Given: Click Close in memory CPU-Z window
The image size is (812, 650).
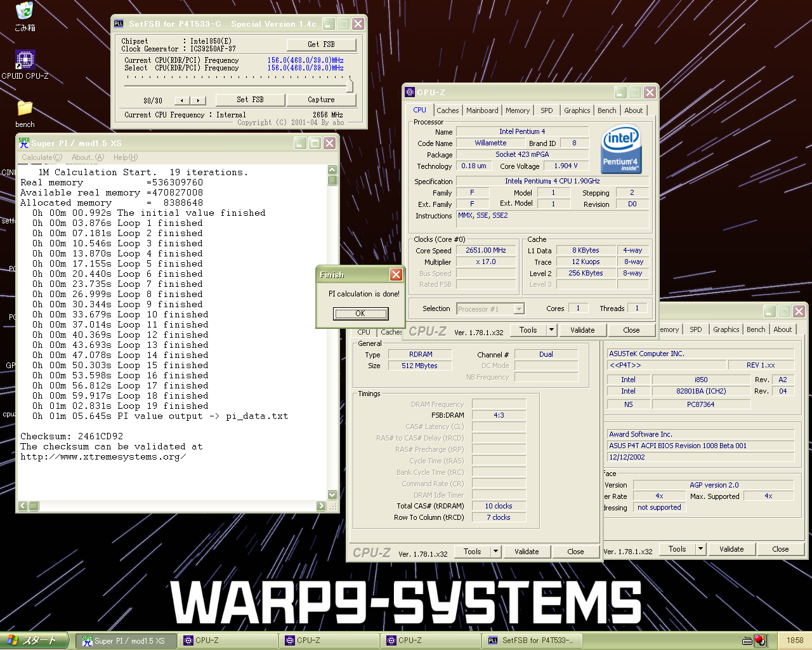Looking at the screenshot, I should [x=575, y=552].
